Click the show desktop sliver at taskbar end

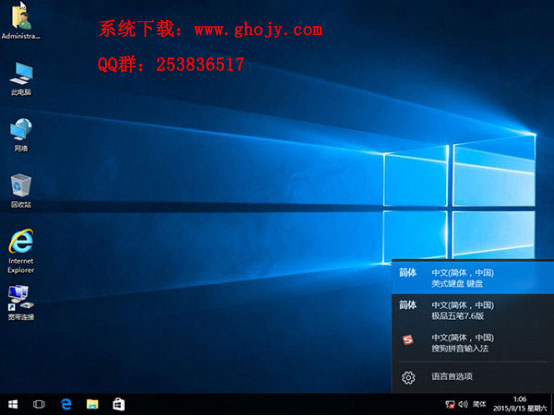pos(552,404)
